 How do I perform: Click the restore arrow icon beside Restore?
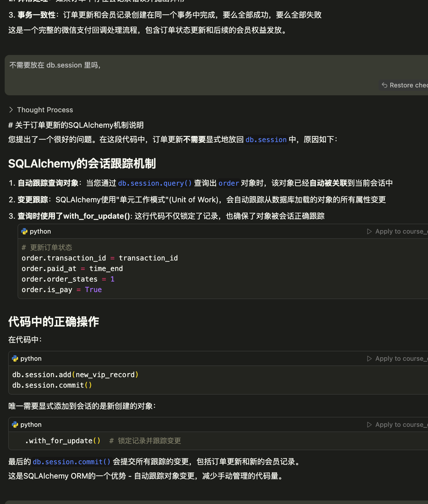click(x=384, y=85)
